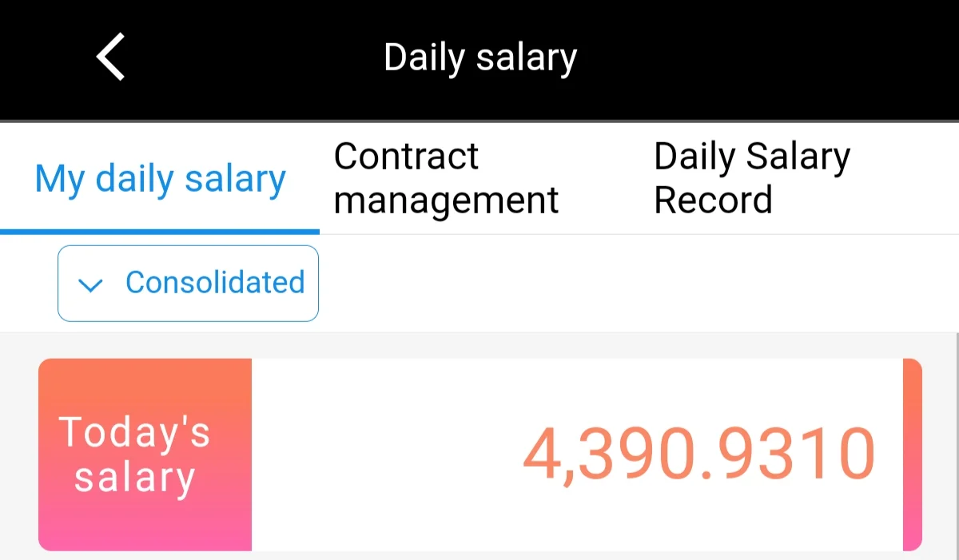This screenshot has width=959, height=560.
Task: Go back using the header arrow
Action: (110, 57)
